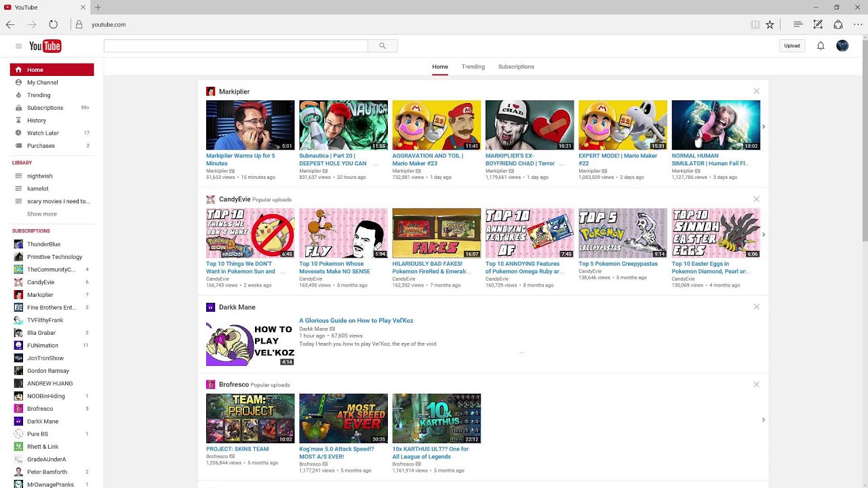Click the browser back arrow
This screenshot has height=488, width=868.
tap(10, 24)
